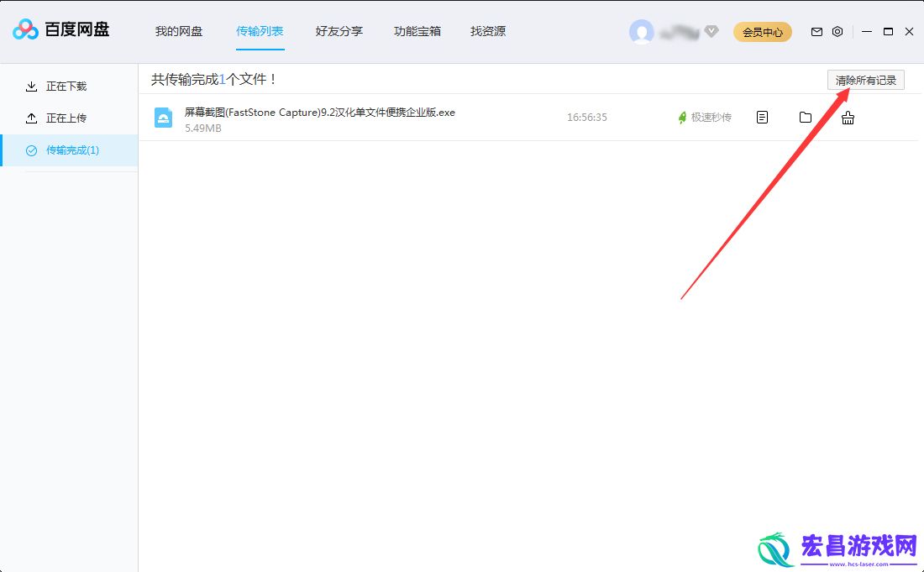This screenshot has width=924, height=572.
Task: Switch to 我的网盘 tab
Action: [x=179, y=31]
